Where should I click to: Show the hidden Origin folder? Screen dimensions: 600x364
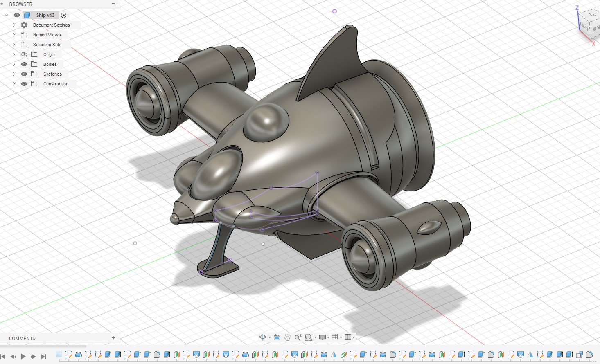tap(24, 54)
